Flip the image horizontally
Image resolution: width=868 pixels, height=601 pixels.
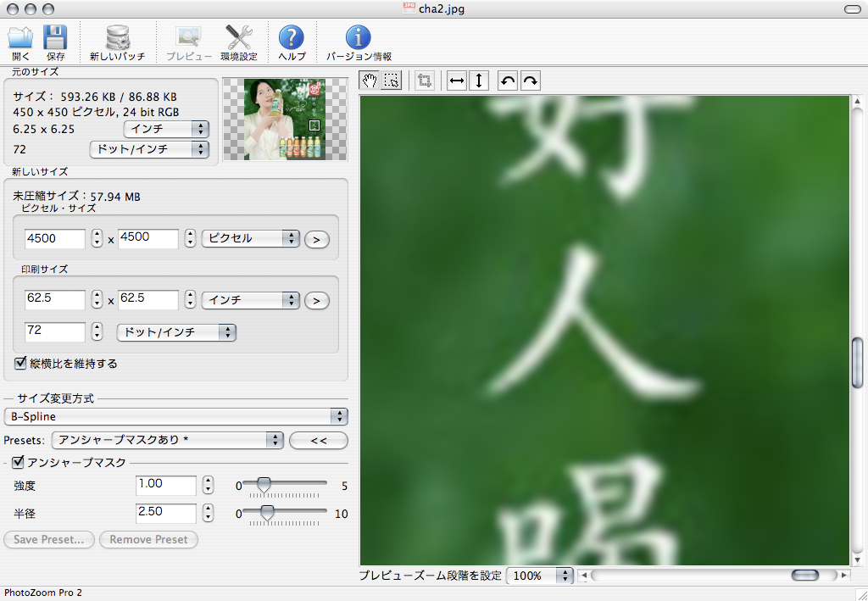coord(457,81)
